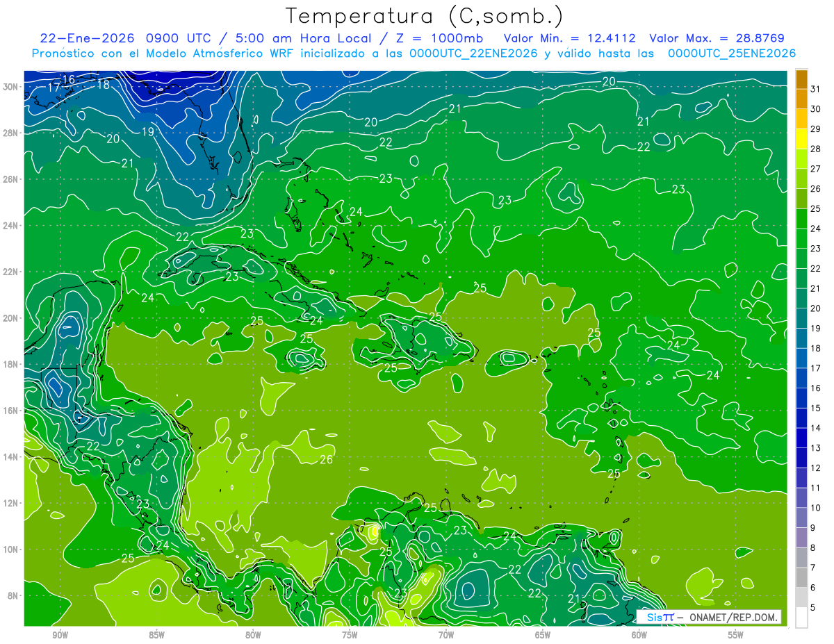Click gray colorbar swatch between 6 and 7
This screenshot has height=644, width=834.
click(801, 578)
